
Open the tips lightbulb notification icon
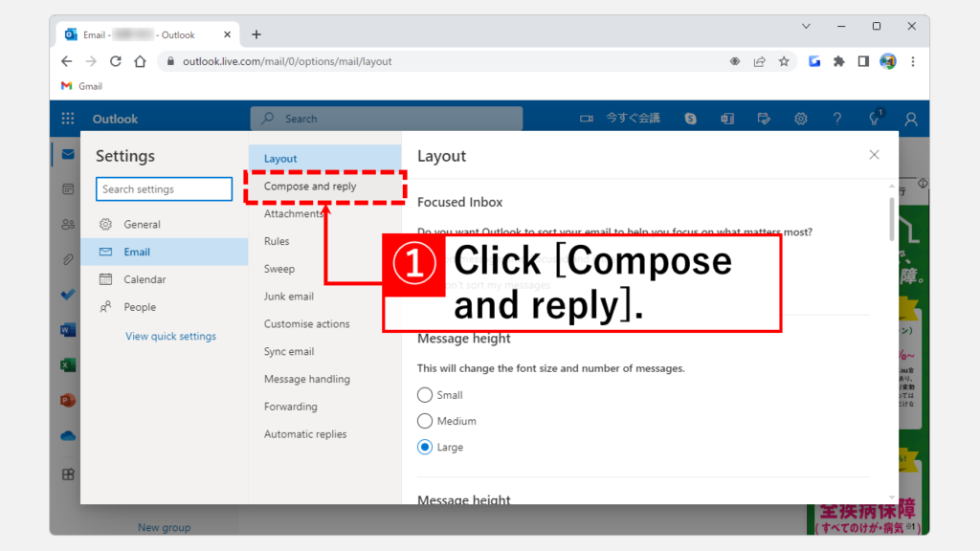(x=875, y=118)
